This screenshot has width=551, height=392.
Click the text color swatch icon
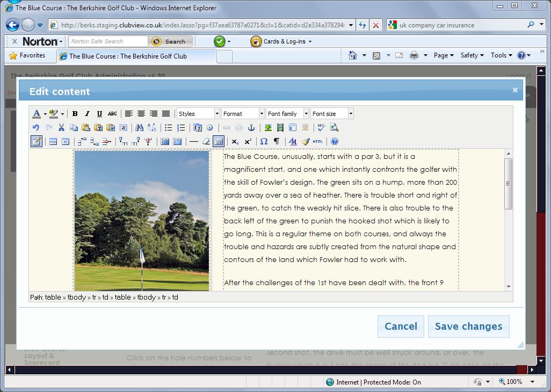37,114
